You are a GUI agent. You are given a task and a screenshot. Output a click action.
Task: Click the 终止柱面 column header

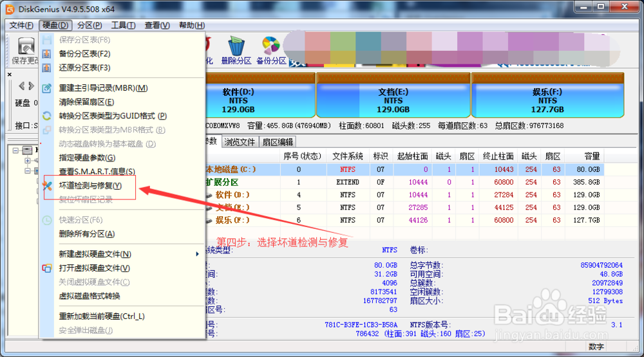[x=498, y=156]
